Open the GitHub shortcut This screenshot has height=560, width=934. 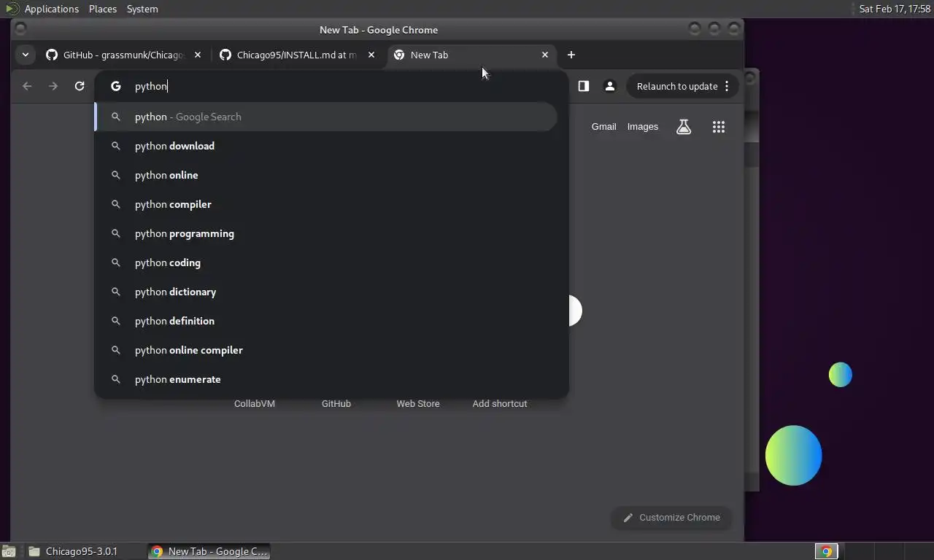pyautogui.click(x=336, y=403)
